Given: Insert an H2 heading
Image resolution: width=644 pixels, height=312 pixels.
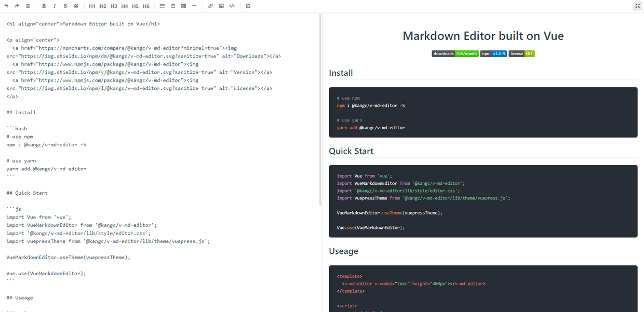Looking at the screenshot, I should point(103,6).
